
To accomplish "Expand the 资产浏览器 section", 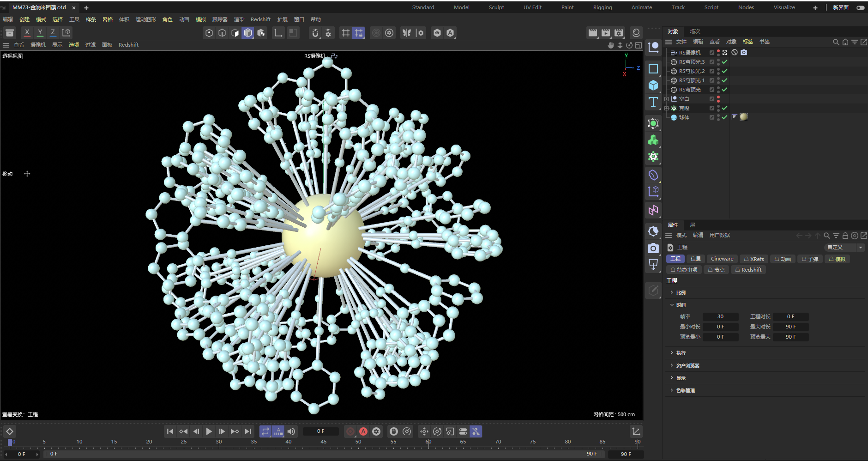I will (672, 365).
